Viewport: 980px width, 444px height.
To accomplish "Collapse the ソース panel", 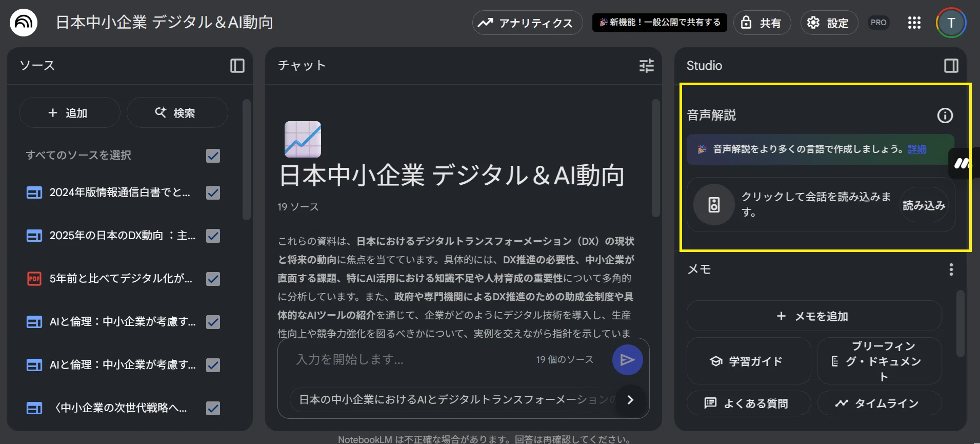I will [237, 66].
